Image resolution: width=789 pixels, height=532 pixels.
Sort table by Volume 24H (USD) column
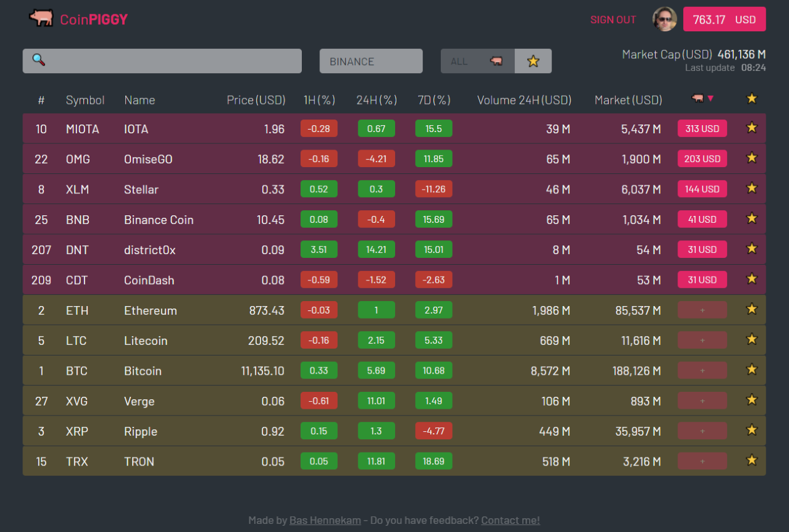[524, 100]
